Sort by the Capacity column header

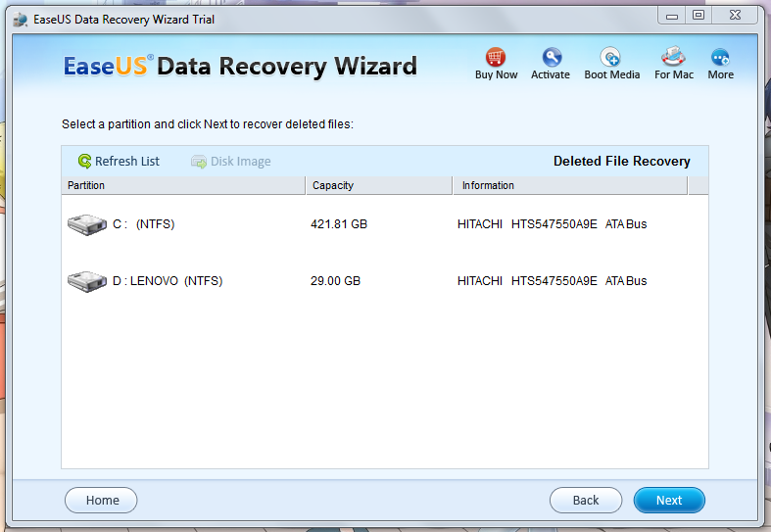(x=379, y=185)
